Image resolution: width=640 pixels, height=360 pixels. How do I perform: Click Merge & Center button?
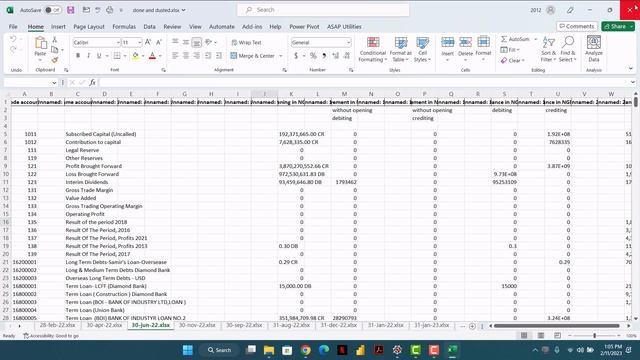[x=253, y=56]
